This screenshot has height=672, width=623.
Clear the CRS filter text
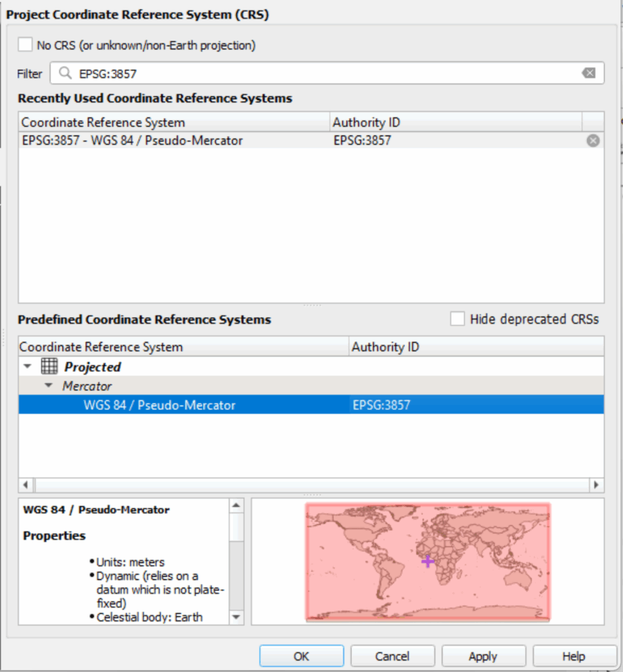[x=589, y=73]
